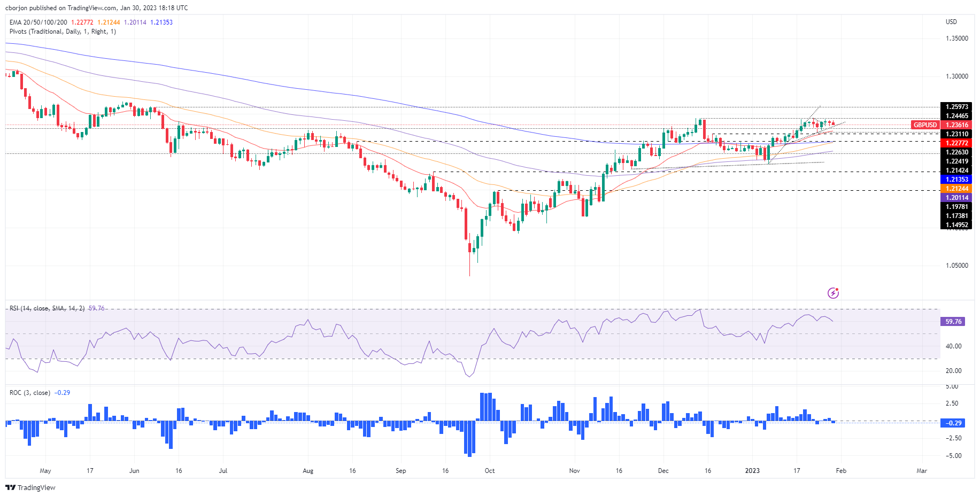Click the blue 1.21353 EMA price tag
The height and width of the screenshot is (497, 980).
click(956, 180)
